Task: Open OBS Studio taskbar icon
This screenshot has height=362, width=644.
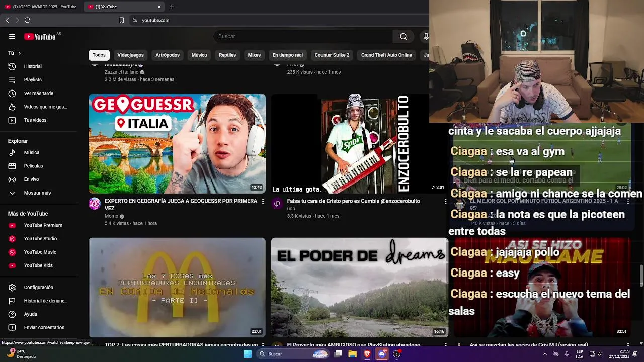Action: [397, 354]
